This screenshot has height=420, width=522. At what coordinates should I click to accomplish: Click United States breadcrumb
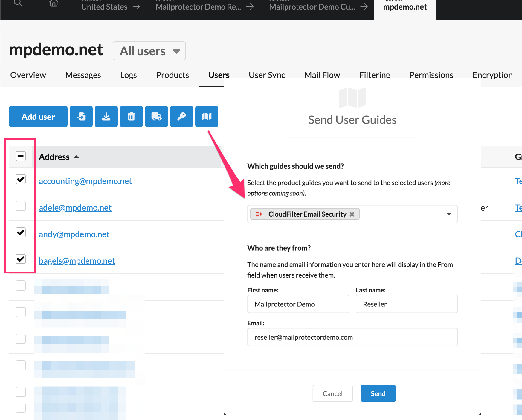pyautogui.click(x=104, y=7)
